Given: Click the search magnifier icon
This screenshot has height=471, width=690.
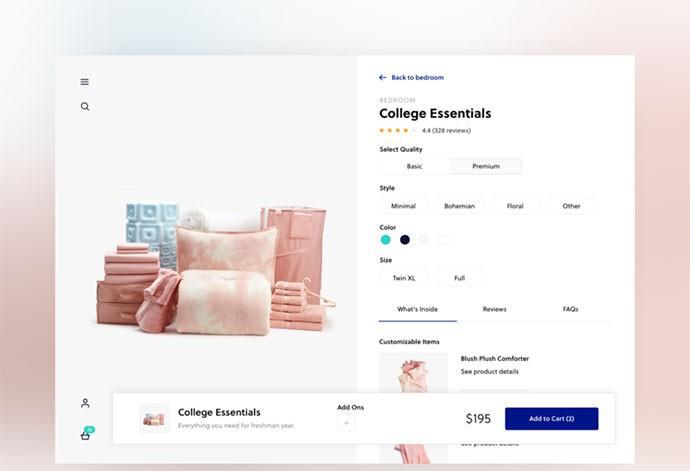Looking at the screenshot, I should coord(85,107).
